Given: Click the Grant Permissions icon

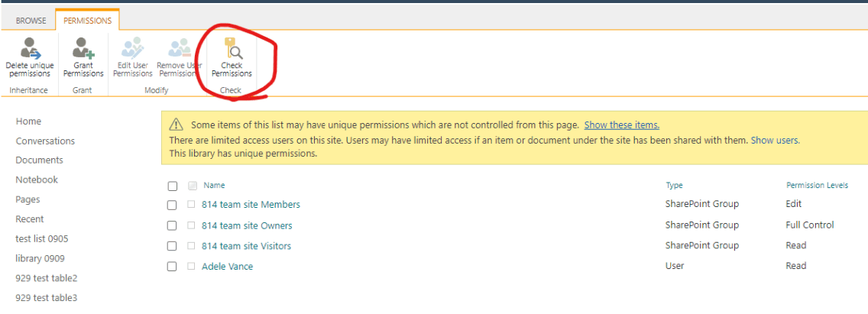Looking at the screenshot, I should coord(83,49).
